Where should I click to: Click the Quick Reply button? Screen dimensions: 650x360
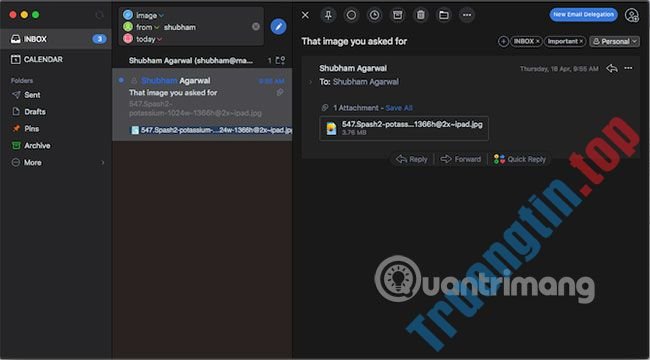pyautogui.click(x=520, y=159)
